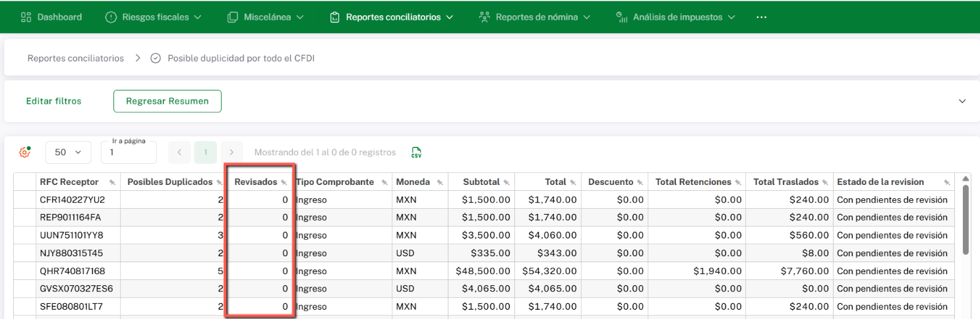Click the table's vertical scrollbar
980x319 pixels.
(x=966, y=218)
